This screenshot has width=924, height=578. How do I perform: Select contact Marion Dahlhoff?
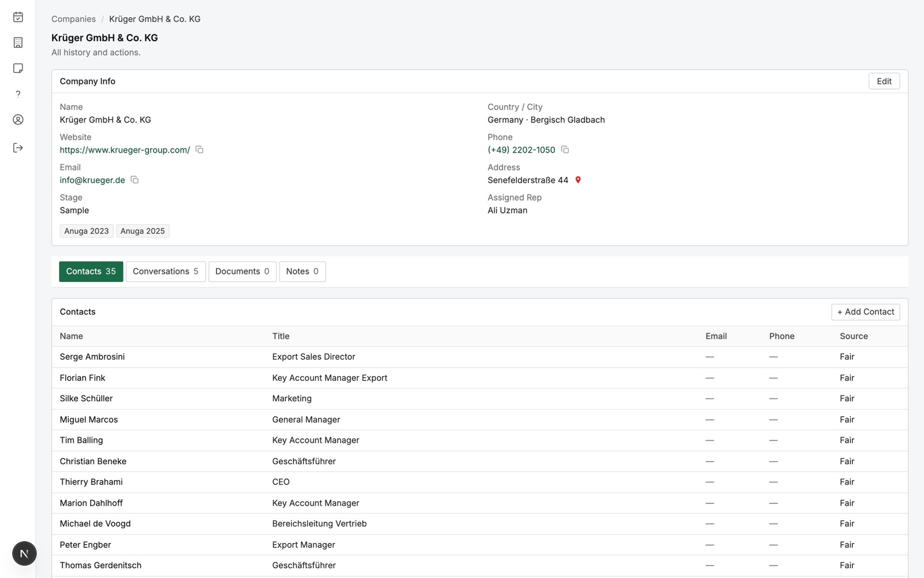91,503
